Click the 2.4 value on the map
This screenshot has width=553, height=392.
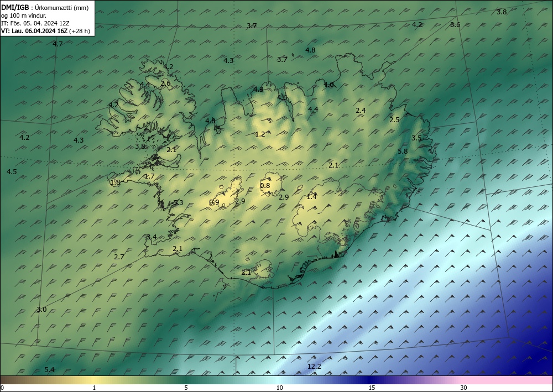pos(361,111)
